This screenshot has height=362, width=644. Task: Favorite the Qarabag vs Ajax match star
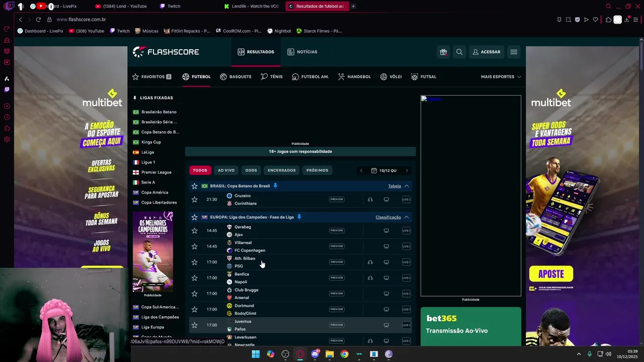(x=194, y=231)
